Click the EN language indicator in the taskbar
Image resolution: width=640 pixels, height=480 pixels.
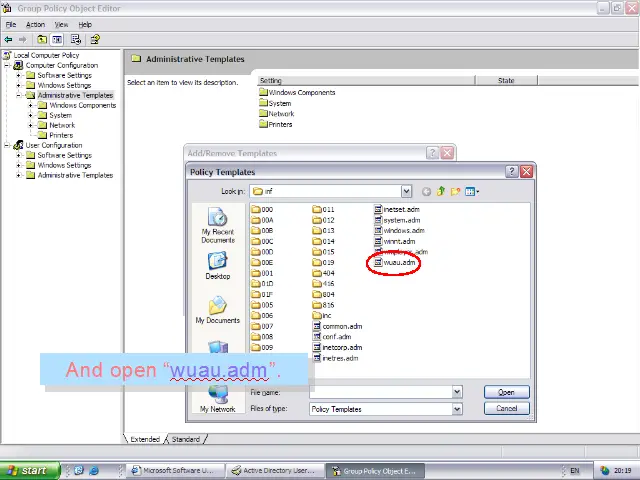tap(575, 471)
